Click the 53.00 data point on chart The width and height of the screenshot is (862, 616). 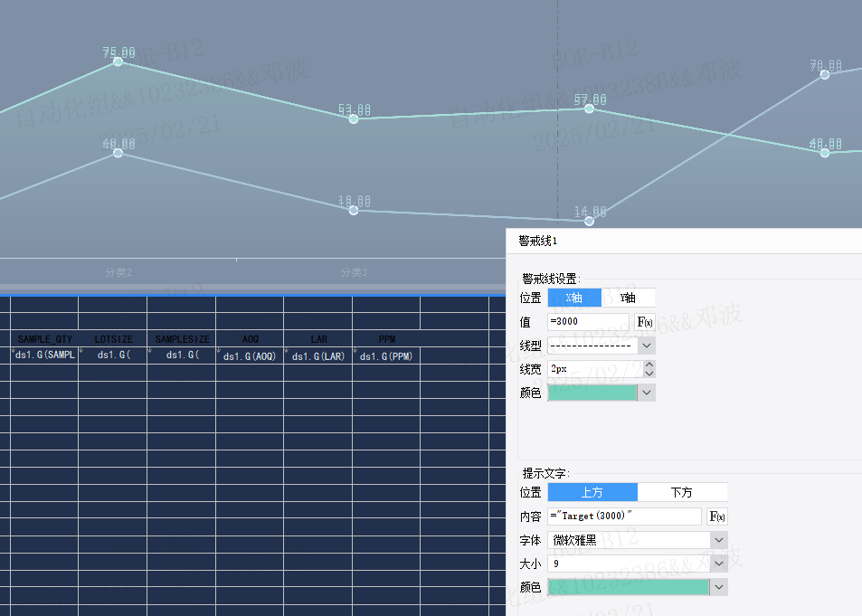coord(354,118)
